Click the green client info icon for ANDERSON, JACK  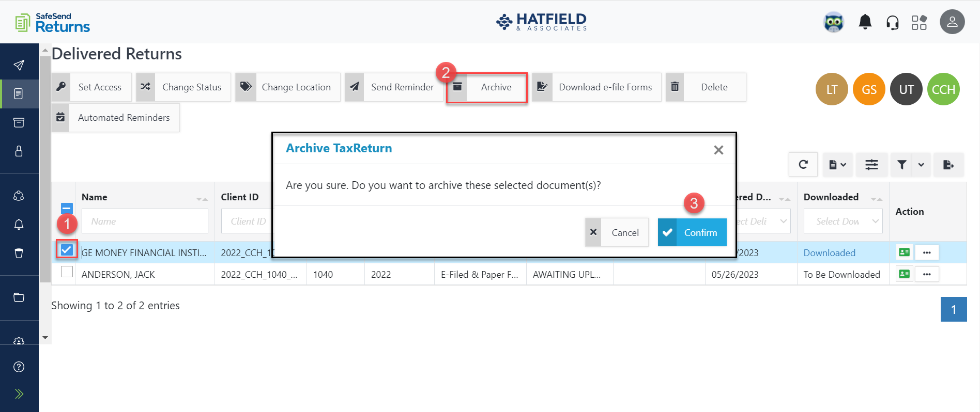pos(904,274)
